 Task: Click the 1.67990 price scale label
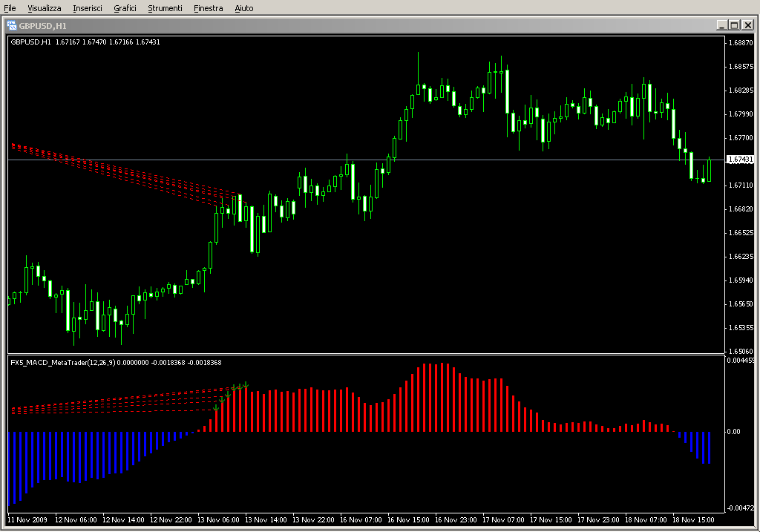[x=741, y=114]
